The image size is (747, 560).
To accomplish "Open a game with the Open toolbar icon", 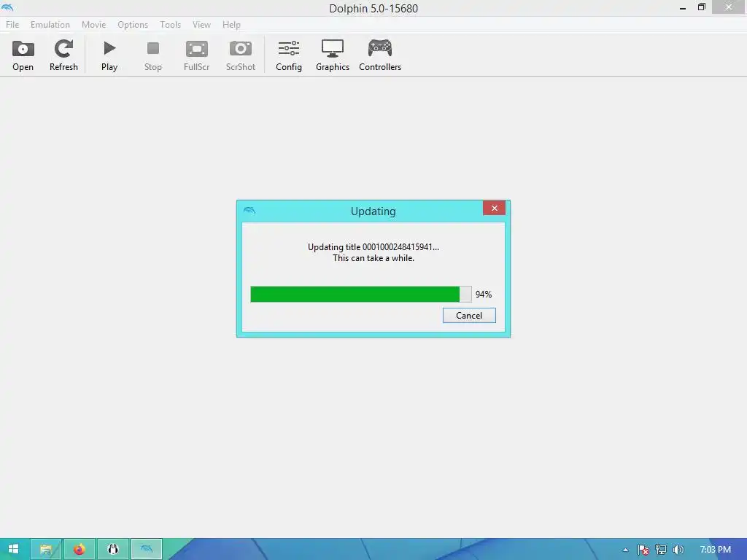I will pos(23,55).
